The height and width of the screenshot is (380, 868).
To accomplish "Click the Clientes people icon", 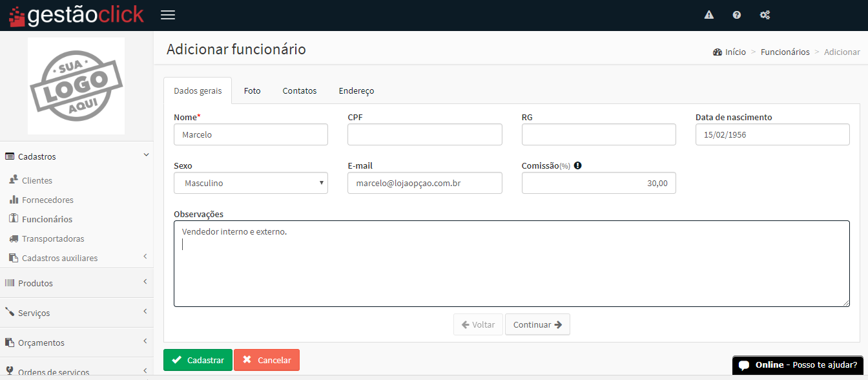I will [14, 180].
